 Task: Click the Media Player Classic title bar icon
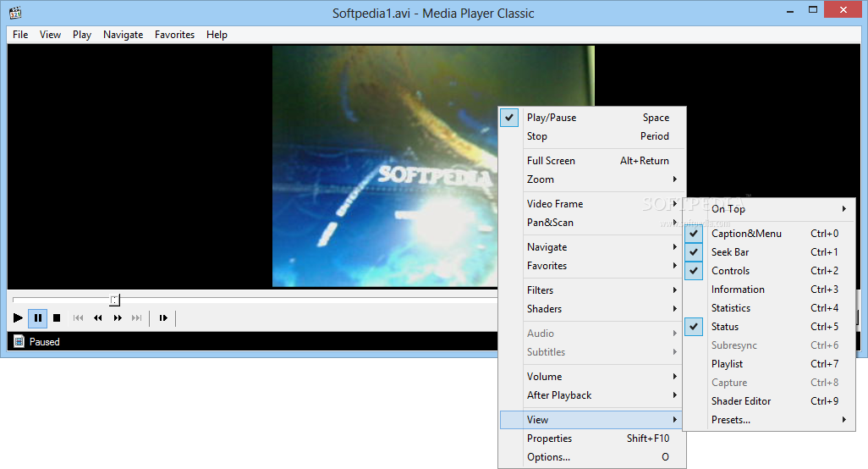coord(15,12)
